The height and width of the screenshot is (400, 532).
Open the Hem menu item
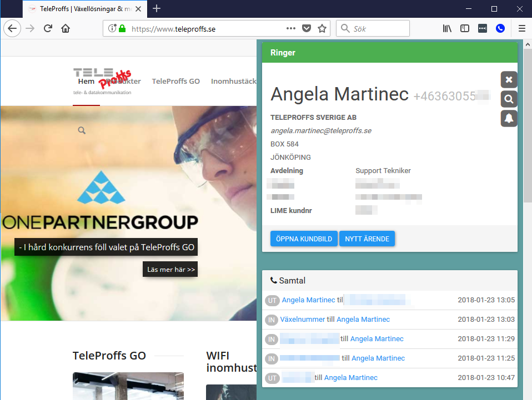tap(86, 82)
